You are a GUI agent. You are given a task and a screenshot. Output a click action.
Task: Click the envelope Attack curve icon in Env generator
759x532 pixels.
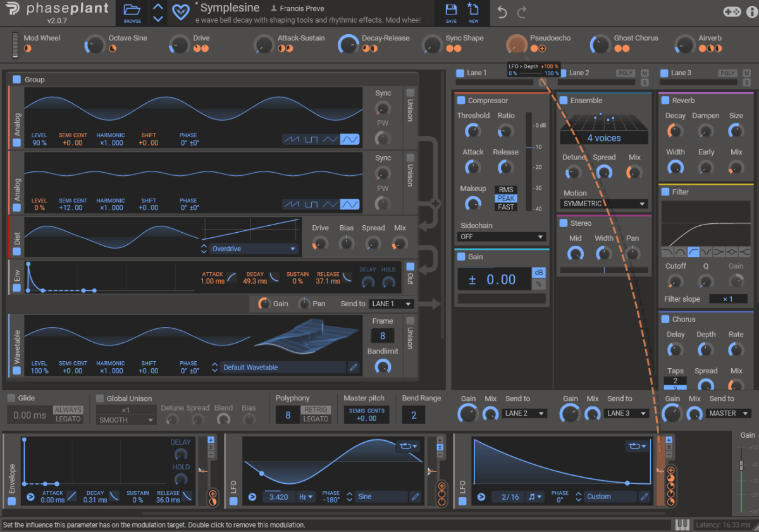tap(231, 277)
